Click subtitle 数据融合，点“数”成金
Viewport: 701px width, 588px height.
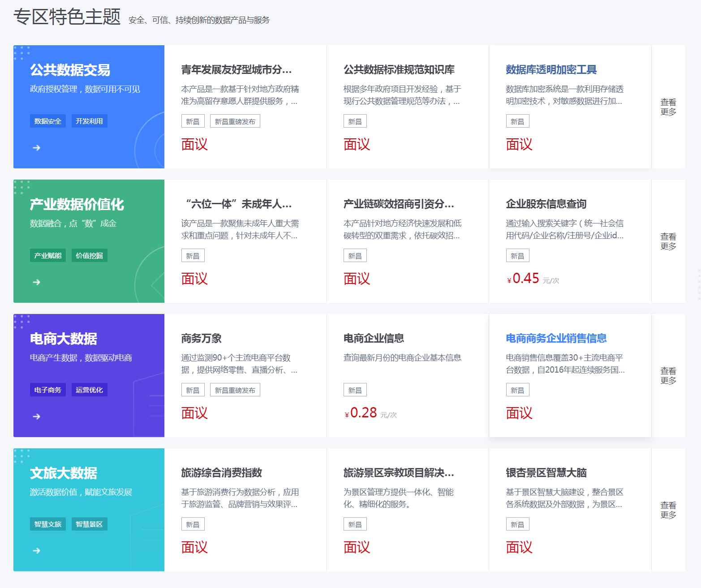(x=73, y=223)
